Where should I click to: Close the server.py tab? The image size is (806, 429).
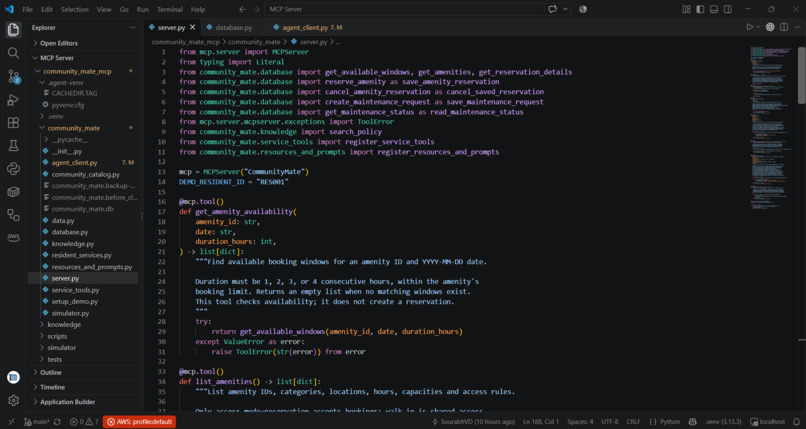tap(193, 27)
